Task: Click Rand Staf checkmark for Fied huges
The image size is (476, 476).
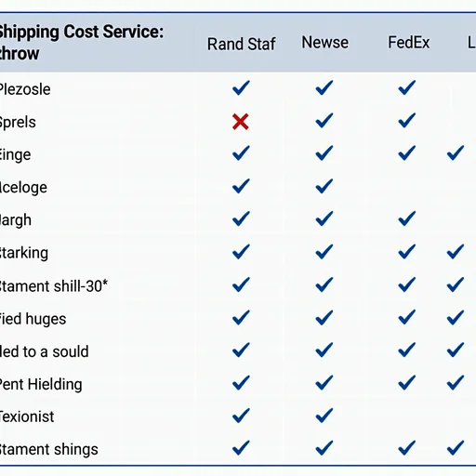Action: [x=241, y=317]
